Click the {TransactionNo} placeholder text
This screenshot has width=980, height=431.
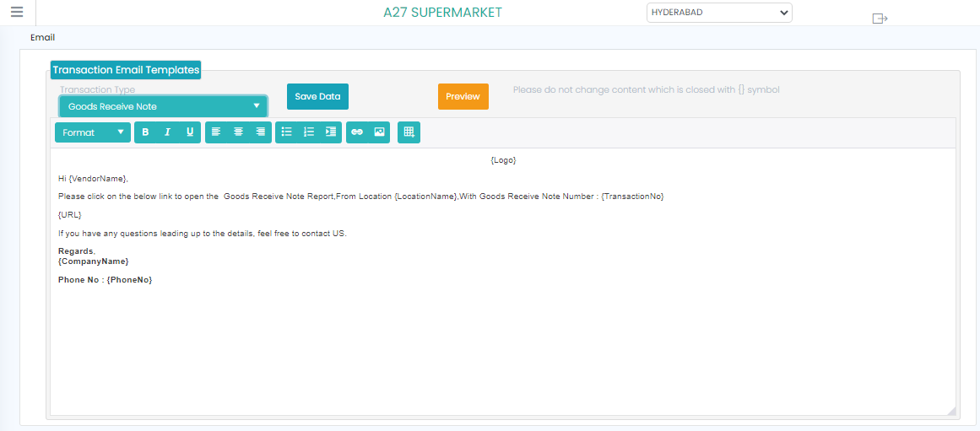point(632,197)
